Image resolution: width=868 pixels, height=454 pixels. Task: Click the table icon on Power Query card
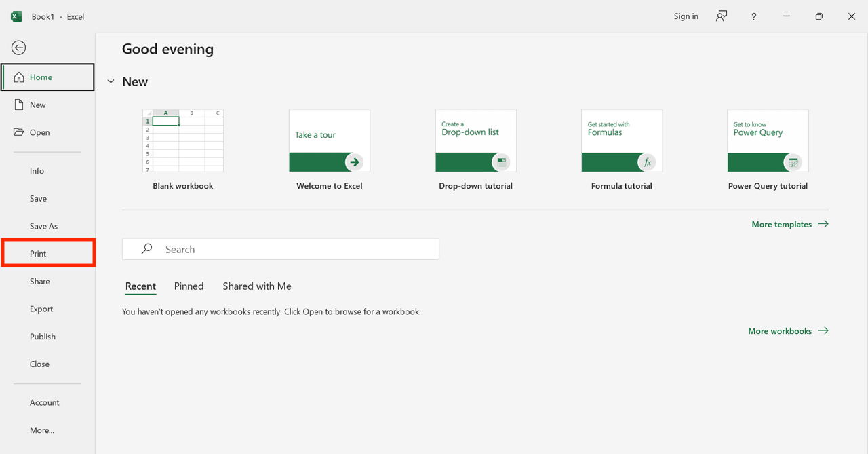[793, 162]
